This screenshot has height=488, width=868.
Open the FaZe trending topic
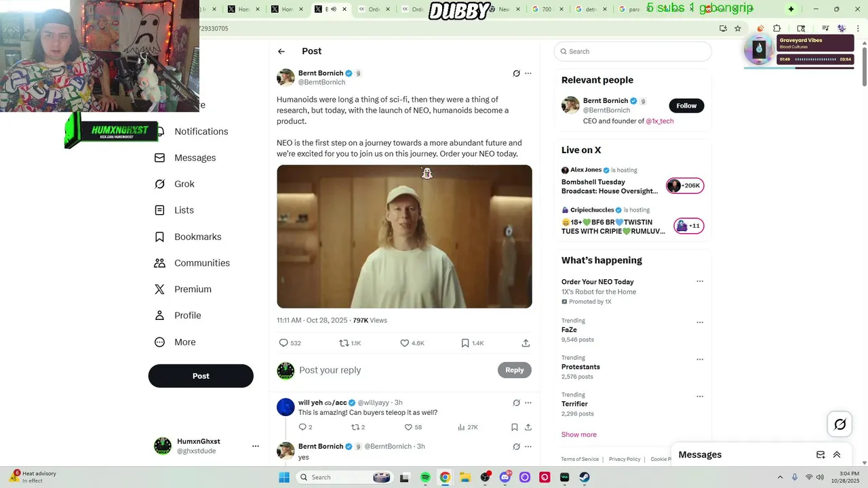click(x=569, y=330)
